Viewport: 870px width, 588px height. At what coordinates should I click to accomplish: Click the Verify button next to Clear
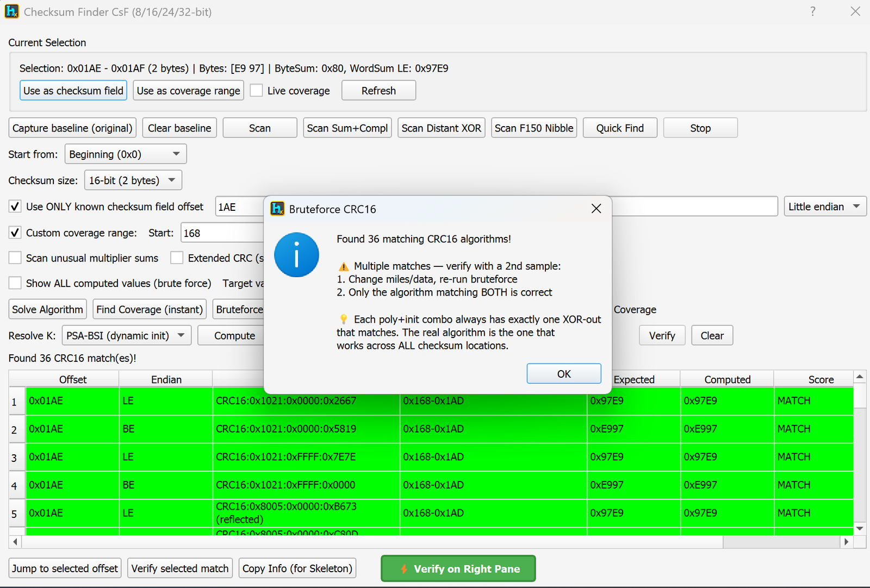tap(662, 336)
